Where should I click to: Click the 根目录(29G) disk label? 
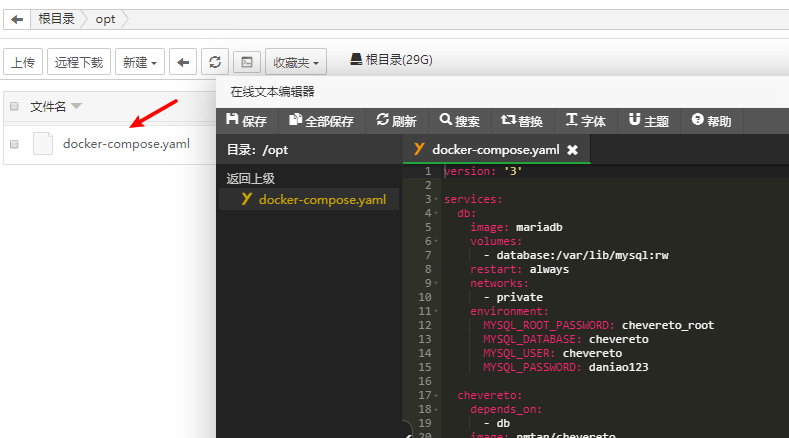391,60
